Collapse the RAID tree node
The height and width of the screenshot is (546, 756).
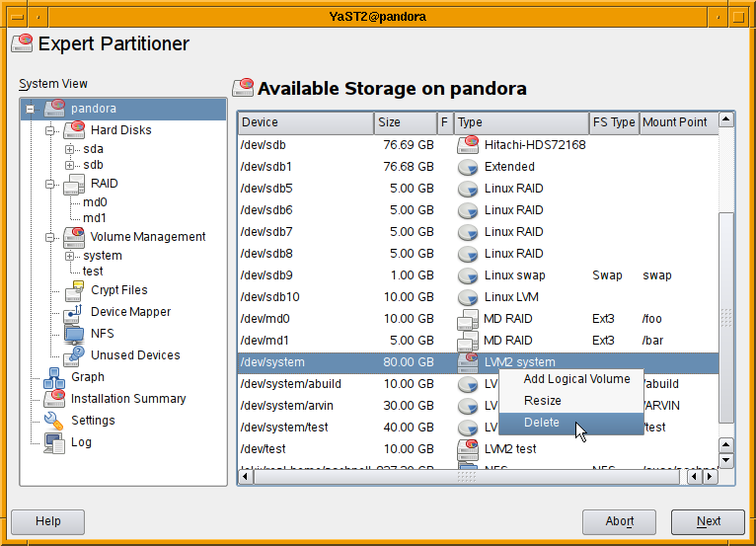click(x=49, y=185)
